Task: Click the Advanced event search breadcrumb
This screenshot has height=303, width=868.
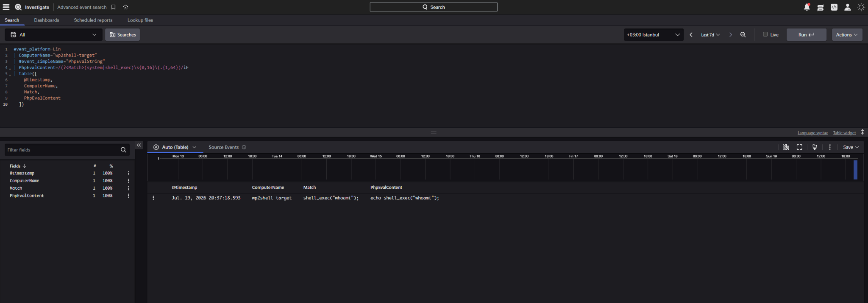Action: pyautogui.click(x=82, y=7)
